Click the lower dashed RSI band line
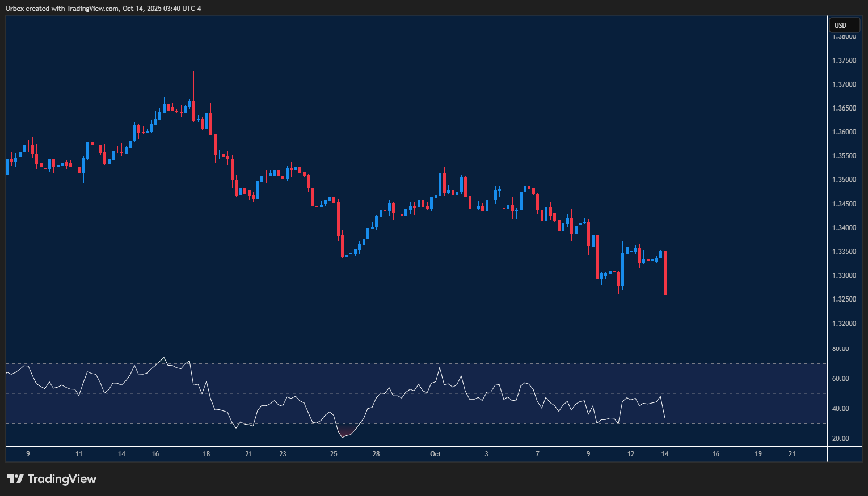 [x=397, y=422]
